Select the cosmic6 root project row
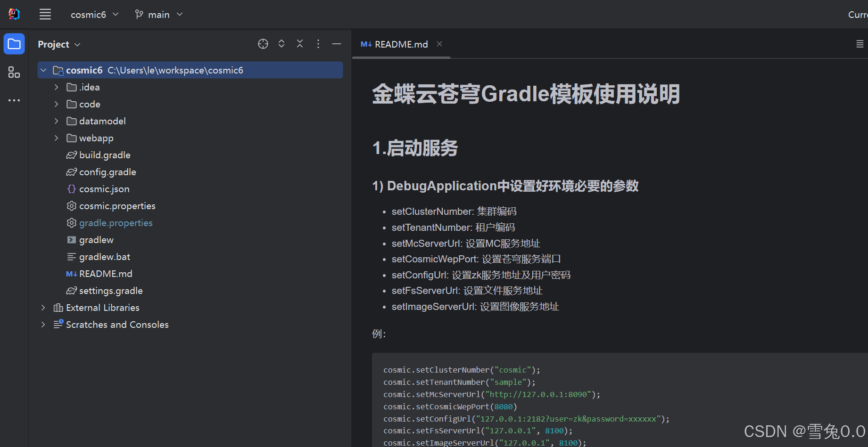The image size is (868, 447). click(190, 70)
